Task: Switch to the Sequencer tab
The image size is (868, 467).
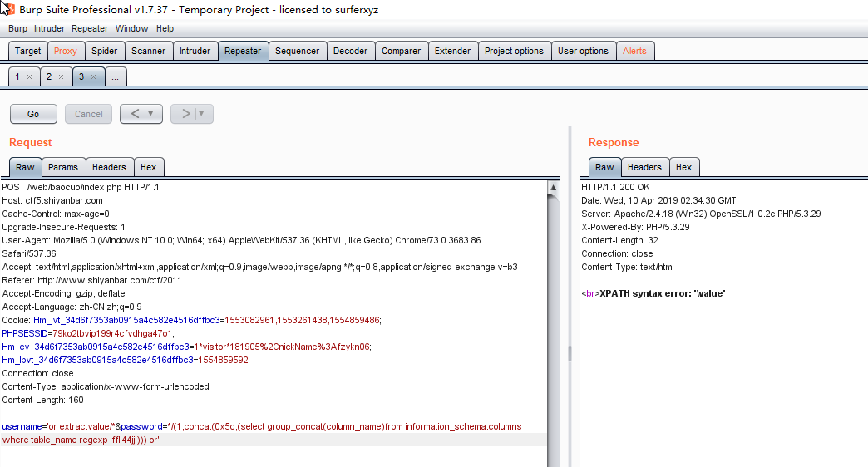Action: point(298,51)
